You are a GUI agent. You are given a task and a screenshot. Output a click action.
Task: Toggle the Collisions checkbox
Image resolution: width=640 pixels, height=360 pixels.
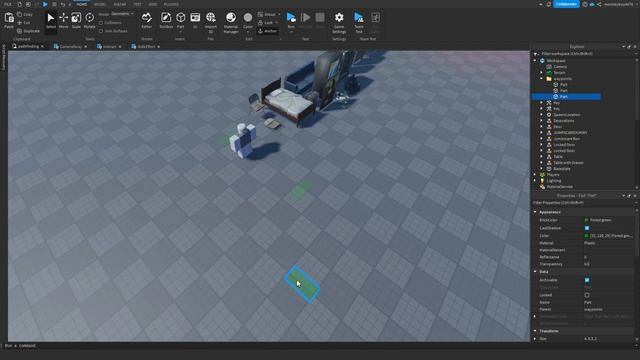click(x=101, y=23)
